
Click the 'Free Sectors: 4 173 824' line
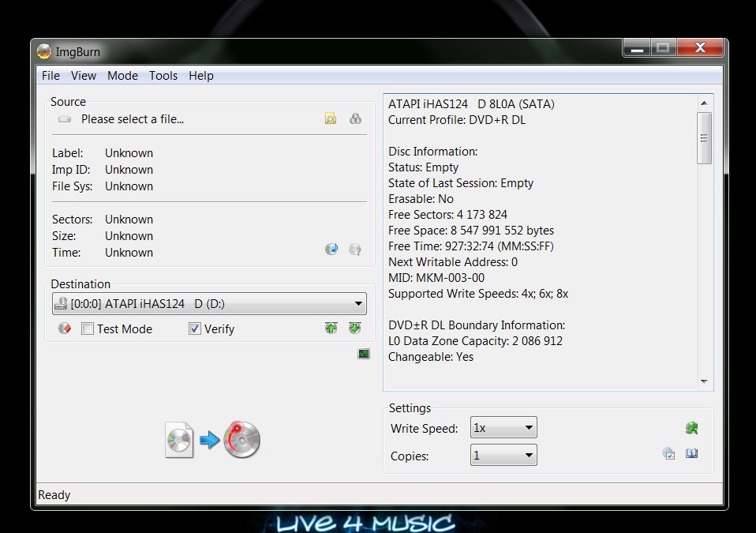pyautogui.click(x=447, y=215)
